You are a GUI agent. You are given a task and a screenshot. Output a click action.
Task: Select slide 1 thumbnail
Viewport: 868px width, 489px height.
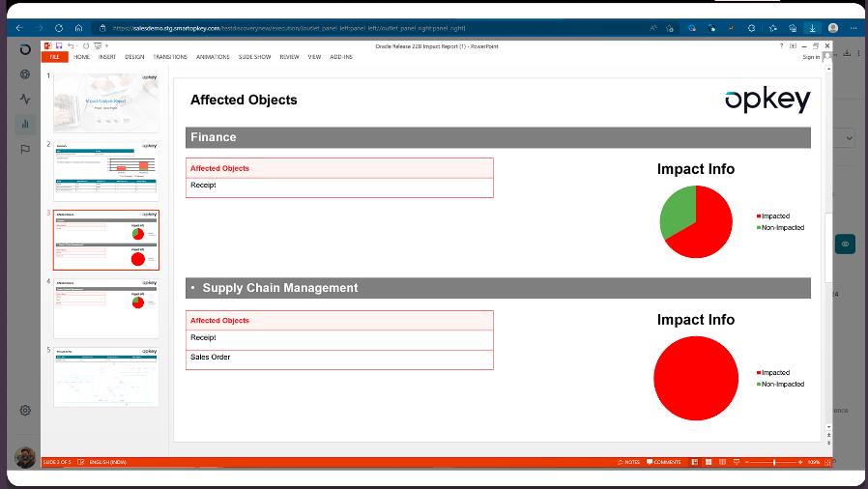(105, 102)
